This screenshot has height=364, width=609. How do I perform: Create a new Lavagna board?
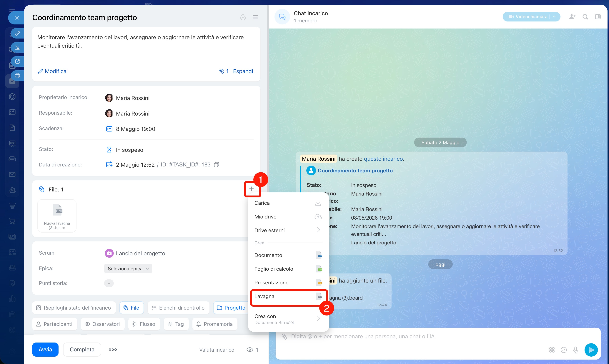pos(288,297)
